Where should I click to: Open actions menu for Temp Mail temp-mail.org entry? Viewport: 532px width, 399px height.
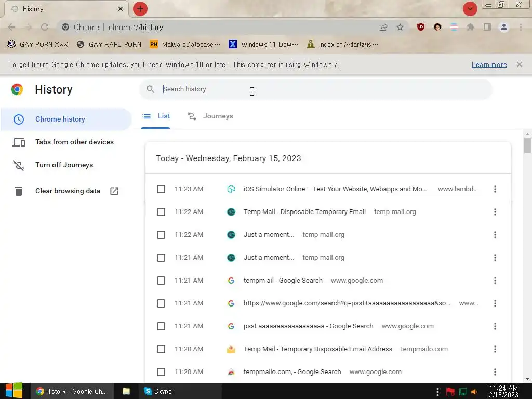[495, 212]
